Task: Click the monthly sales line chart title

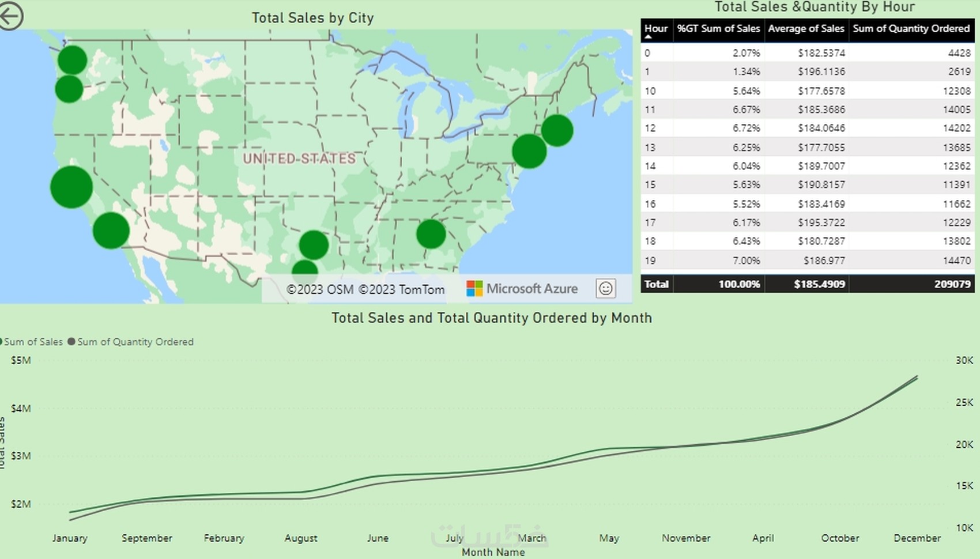Action: tap(492, 318)
